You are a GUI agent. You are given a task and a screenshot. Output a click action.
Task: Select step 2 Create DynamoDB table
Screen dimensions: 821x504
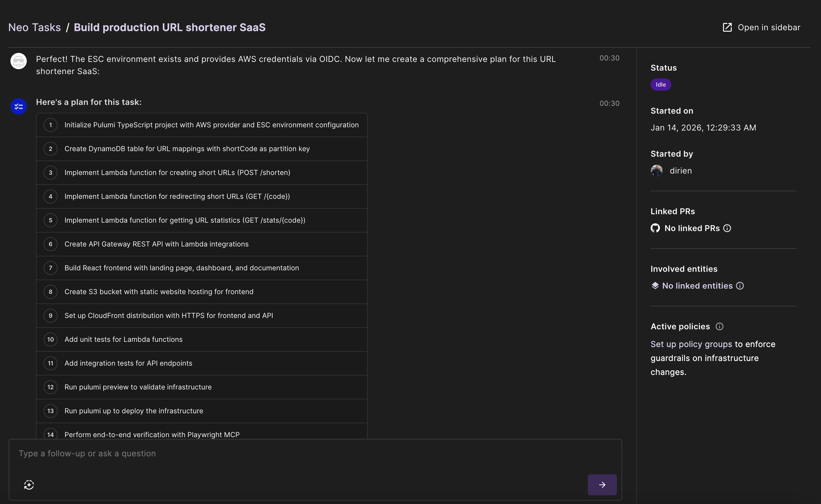click(202, 149)
